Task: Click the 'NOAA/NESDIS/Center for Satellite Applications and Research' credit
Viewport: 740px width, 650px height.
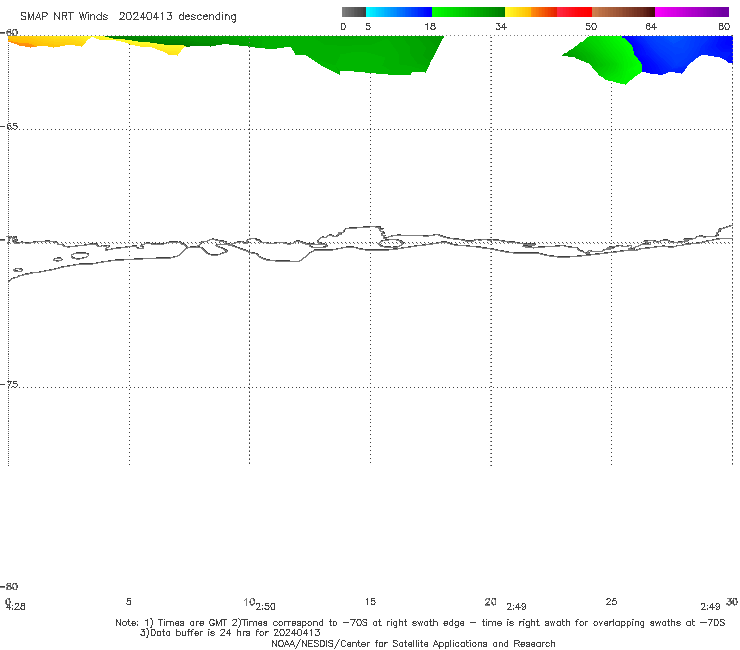Action: pos(413,643)
